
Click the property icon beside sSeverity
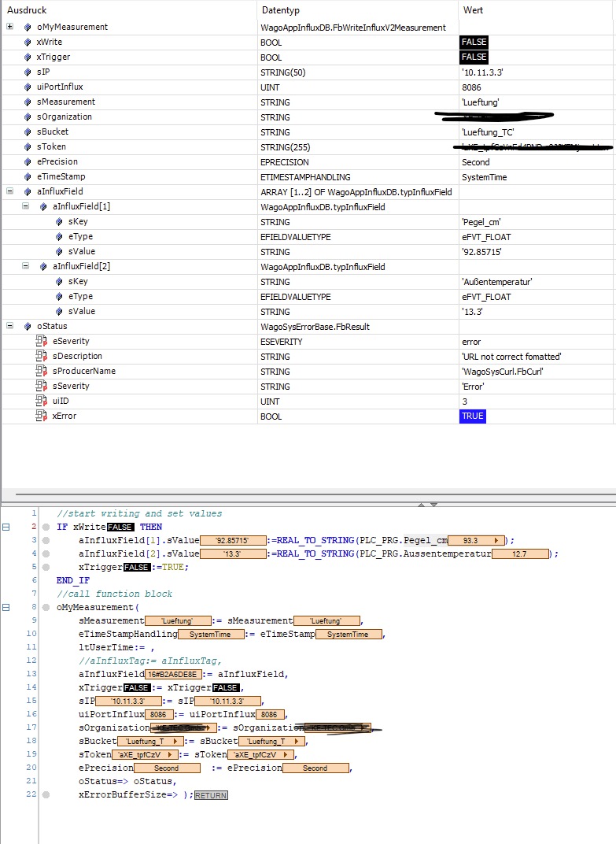42,386
